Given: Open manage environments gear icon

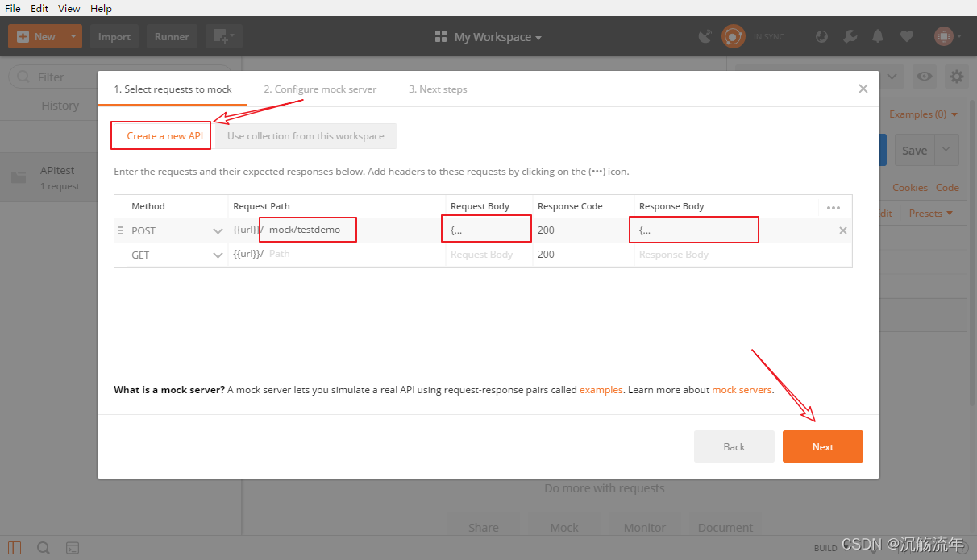Looking at the screenshot, I should tap(957, 77).
